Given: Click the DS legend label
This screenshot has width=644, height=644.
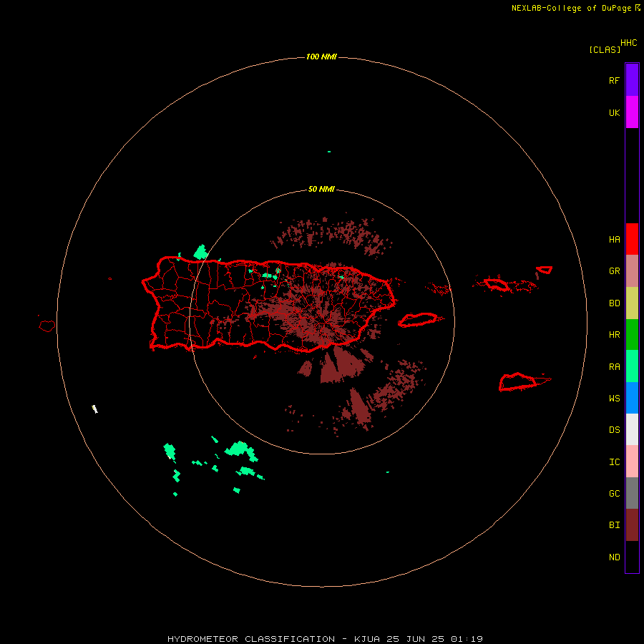Looking at the screenshot, I should 614,430.
